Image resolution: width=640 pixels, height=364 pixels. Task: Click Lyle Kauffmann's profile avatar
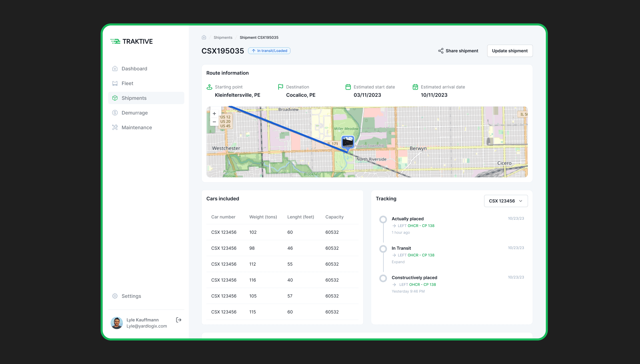pyautogui.click(x=117, y=323)
